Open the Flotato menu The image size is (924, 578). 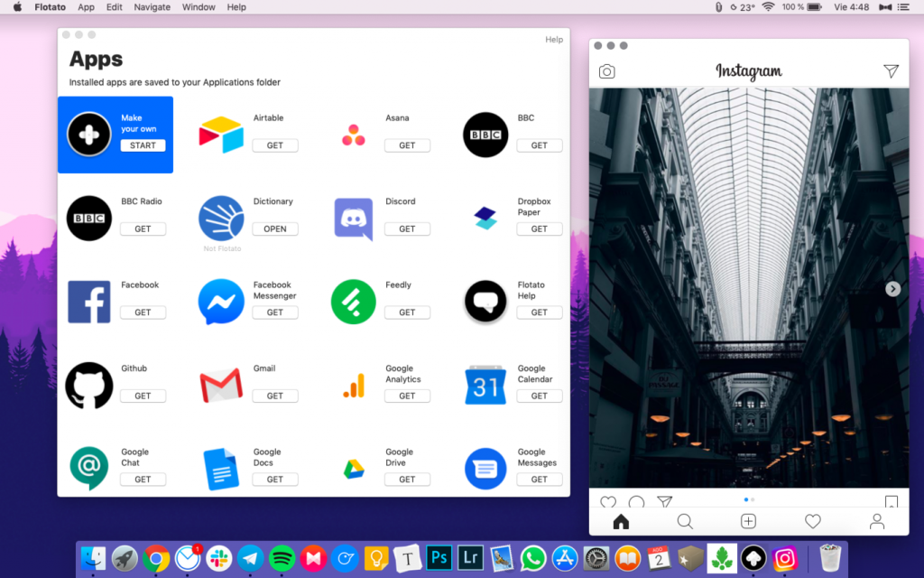pyautogui.click(x=51, y=7)
